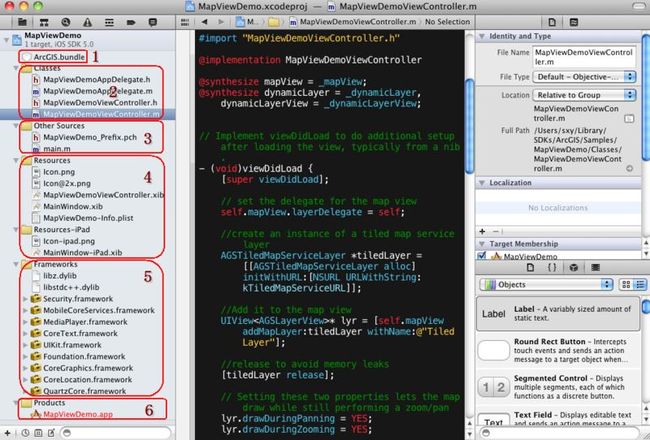Open the Issue navigator warning icon
Viewport: 650px width, 440px height.
click(87, 22)
